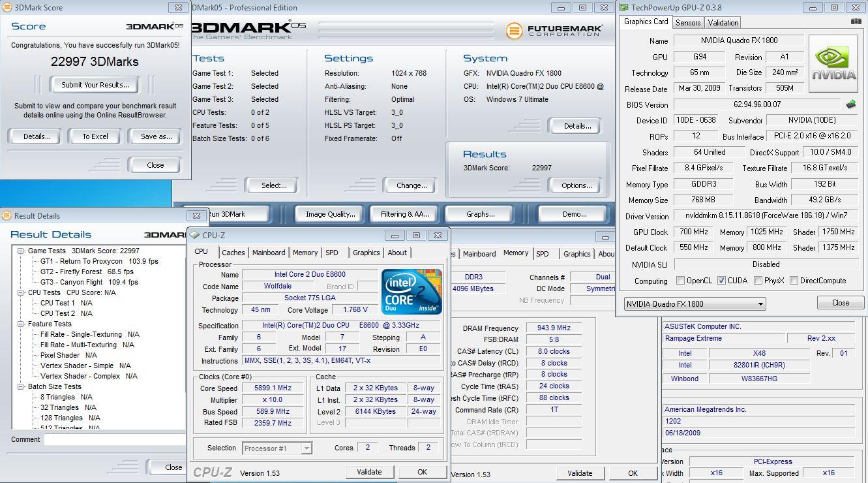Collapse the Batch Size Tests tree node
This screenshot has height=483, width=868.
point(21,386)
